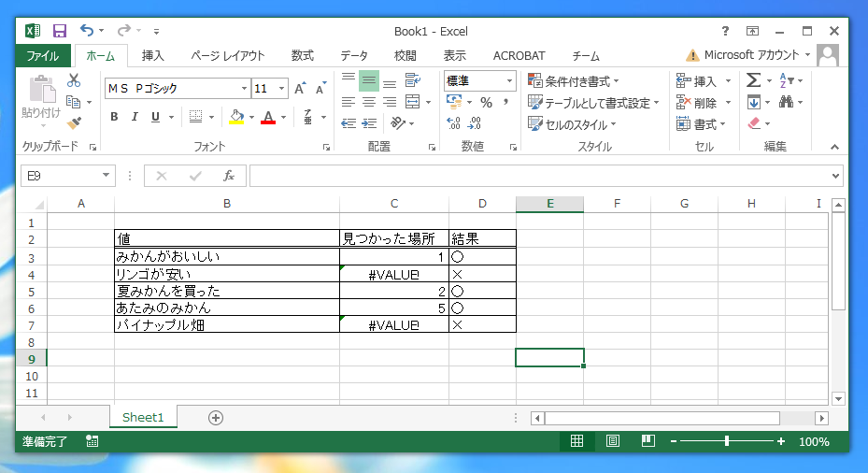Screen dimensions: 868x473
Task: Click the Decrease Indent icon
Action: pyautogui.click(x=349, y=123)
